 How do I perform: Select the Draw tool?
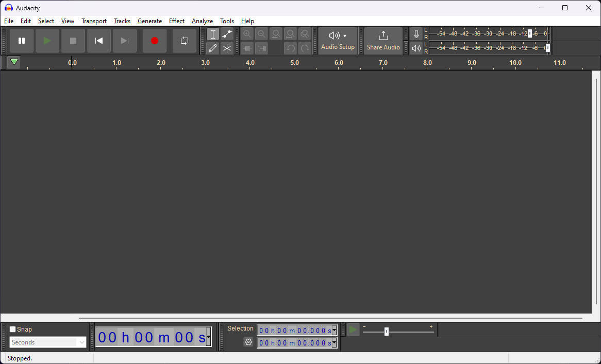(x=213, y=48)
